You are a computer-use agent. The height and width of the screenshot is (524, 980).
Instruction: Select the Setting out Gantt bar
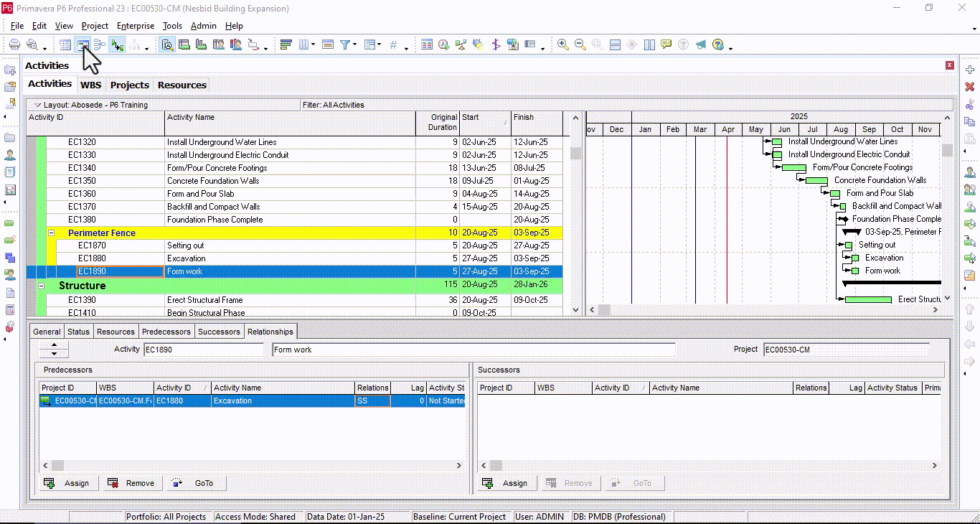[849, 245]
